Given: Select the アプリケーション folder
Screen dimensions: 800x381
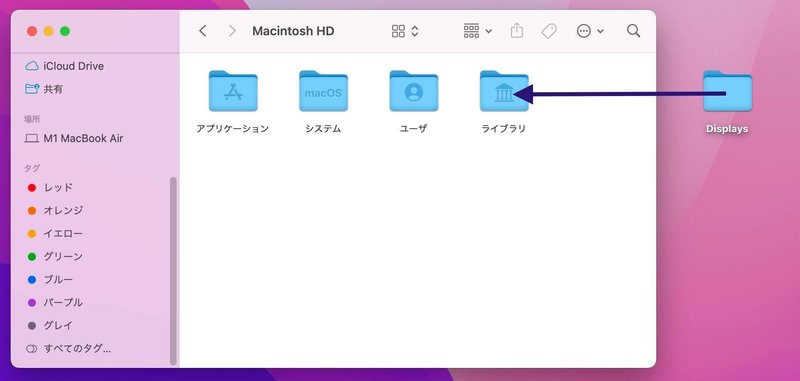Looking at the screenshot, I should [x=233, y=102].
